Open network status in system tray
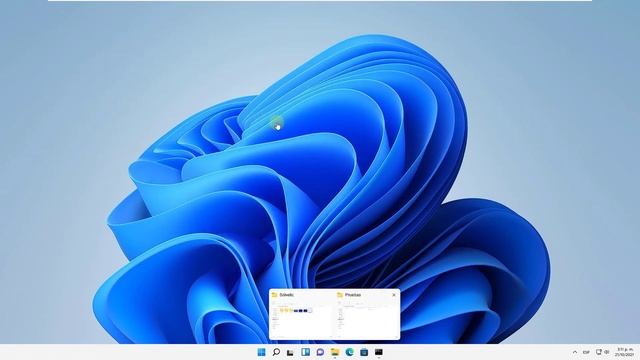This screenshot has height=360, width=640. 599,352
